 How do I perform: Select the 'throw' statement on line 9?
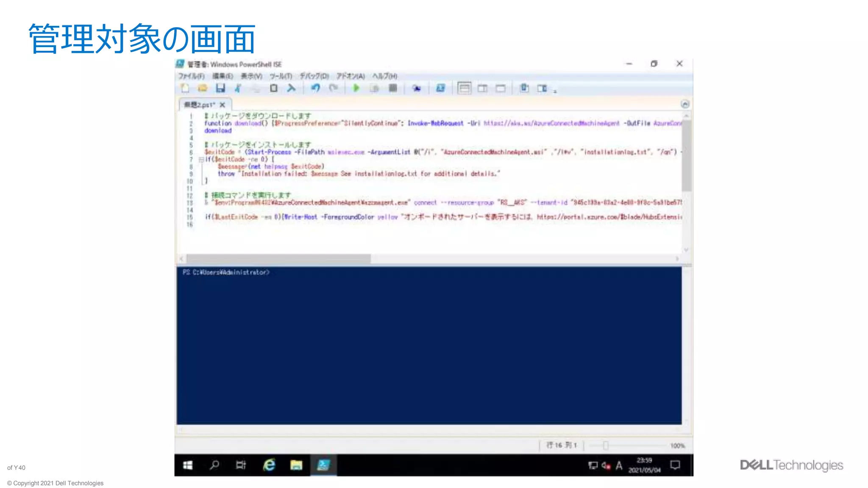(226, 174)
